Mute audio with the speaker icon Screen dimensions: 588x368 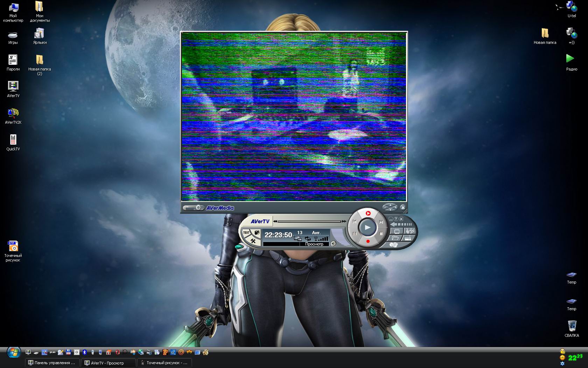click(x=333, y=244)
